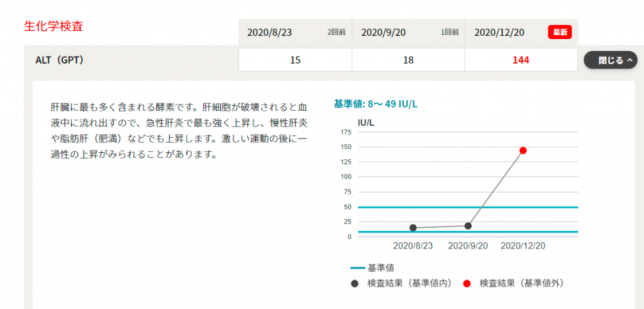Click the gray data point for 2020/8/23
Viewport: 644px width, 309px height.
click(x=413, y=228)
